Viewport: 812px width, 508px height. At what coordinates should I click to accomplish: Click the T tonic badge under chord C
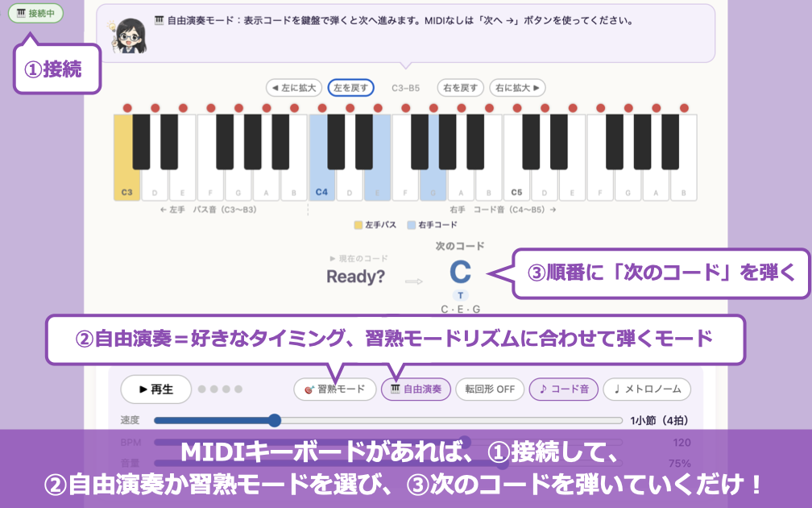coord(461,295)
